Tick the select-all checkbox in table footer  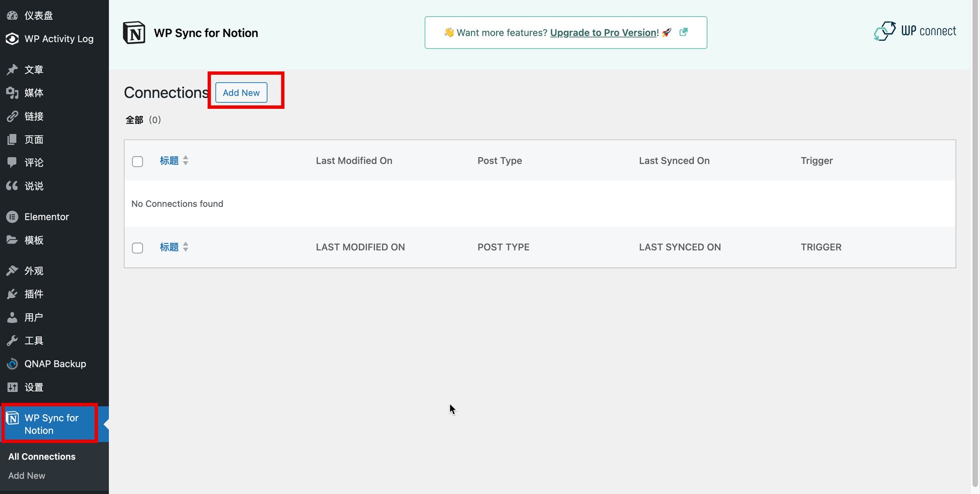point(138,247)
